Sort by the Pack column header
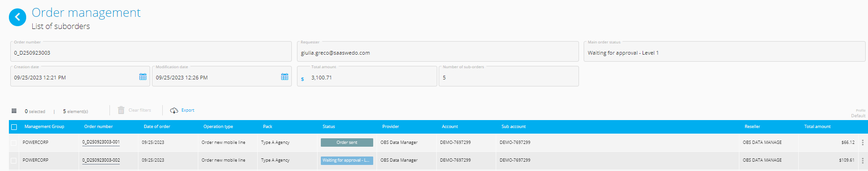 (268, 127)
